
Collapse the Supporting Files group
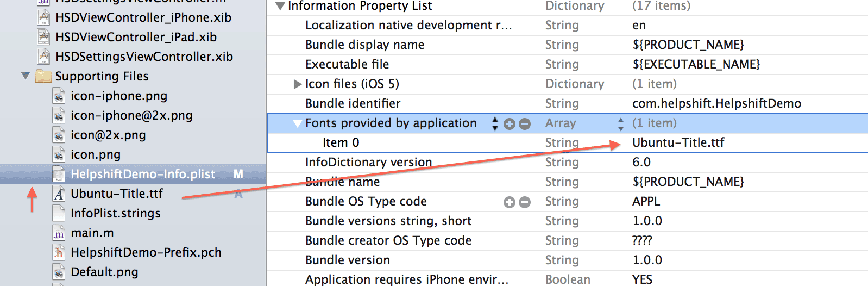click(26, 76)
